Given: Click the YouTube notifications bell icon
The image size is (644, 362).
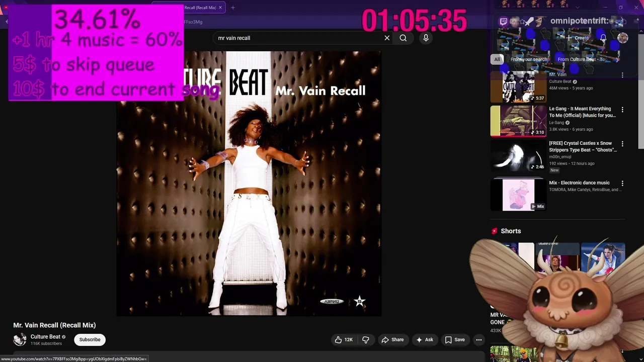Looking at the screenshot, I should tap(603, 38).
